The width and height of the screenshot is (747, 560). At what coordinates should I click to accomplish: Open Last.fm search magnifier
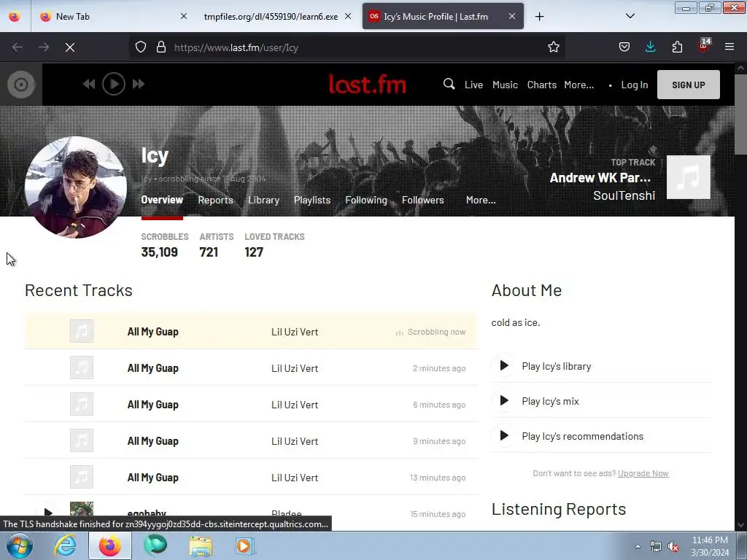tap(449, 85)
